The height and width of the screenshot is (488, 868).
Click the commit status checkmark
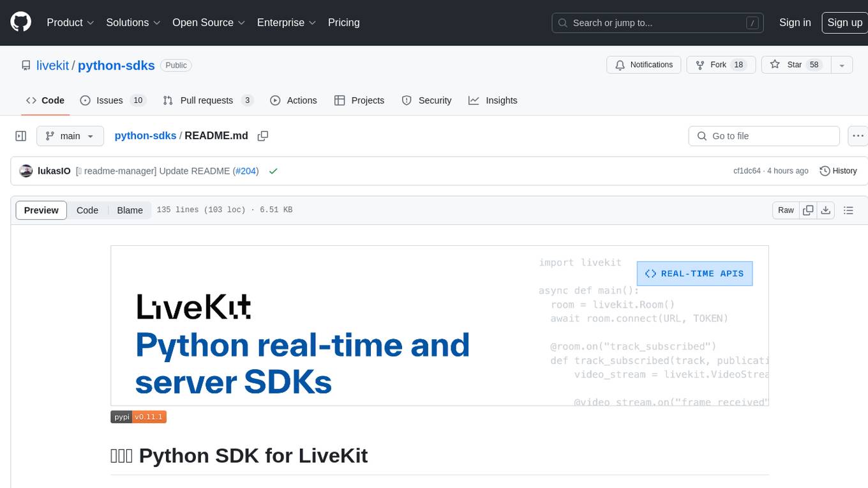coord(273,171)
